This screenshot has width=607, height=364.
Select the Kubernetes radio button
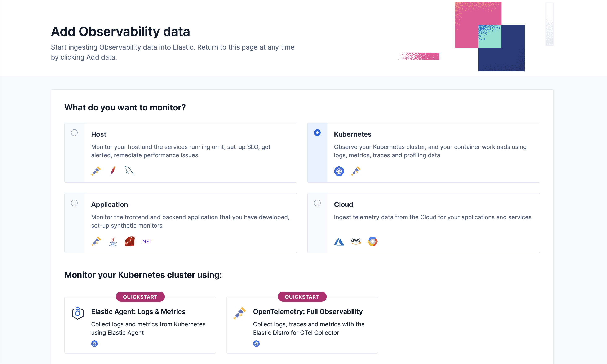317,133
